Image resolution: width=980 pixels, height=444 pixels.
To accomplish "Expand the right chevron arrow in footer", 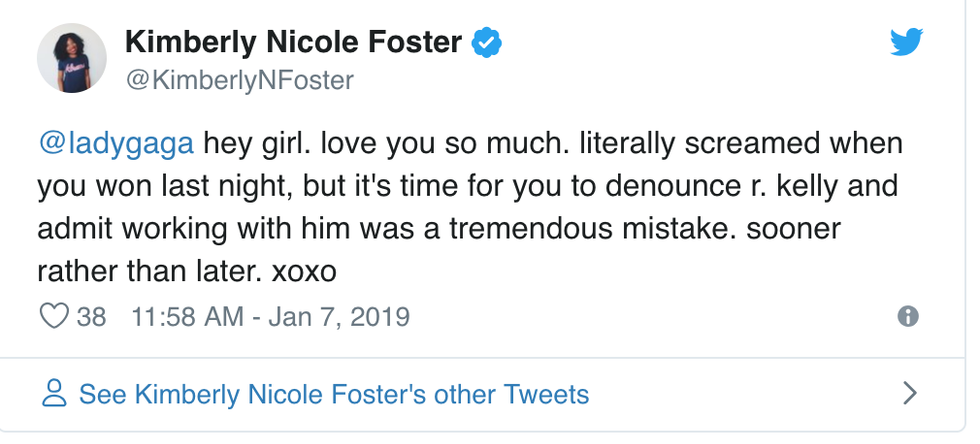I will [x=909, y=393].
